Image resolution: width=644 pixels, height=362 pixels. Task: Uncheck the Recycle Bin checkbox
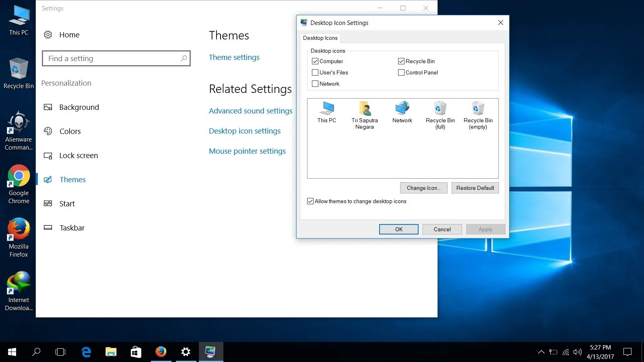(x=401, y=61)
